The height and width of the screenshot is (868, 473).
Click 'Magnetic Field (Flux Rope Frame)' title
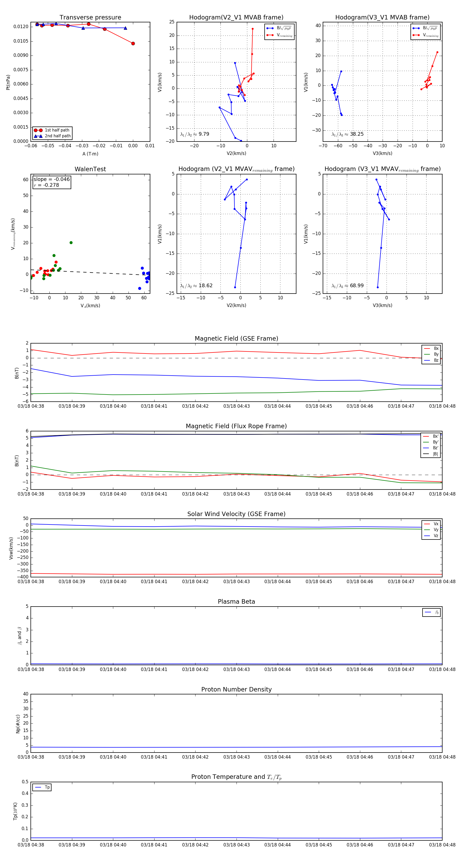coord(236,426)
